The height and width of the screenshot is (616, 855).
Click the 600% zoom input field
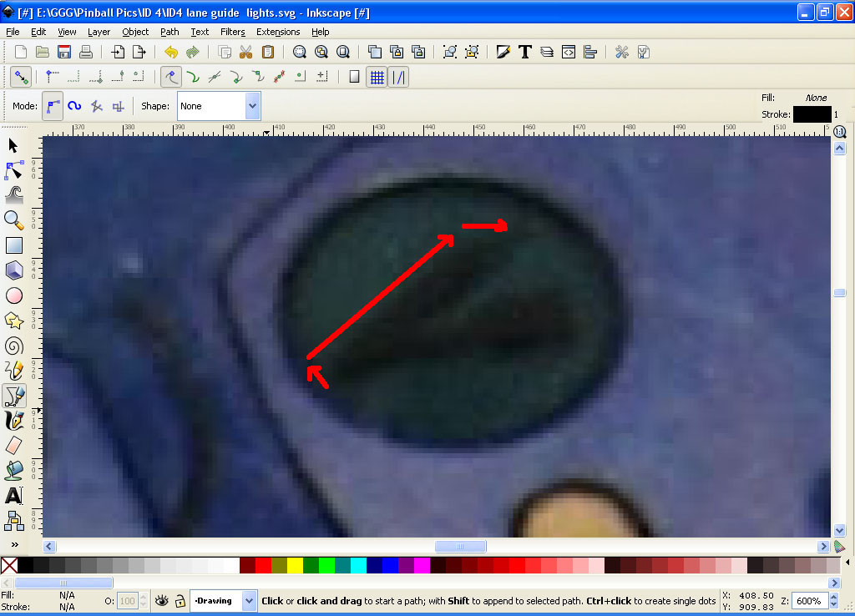click(x=807, y=601)
